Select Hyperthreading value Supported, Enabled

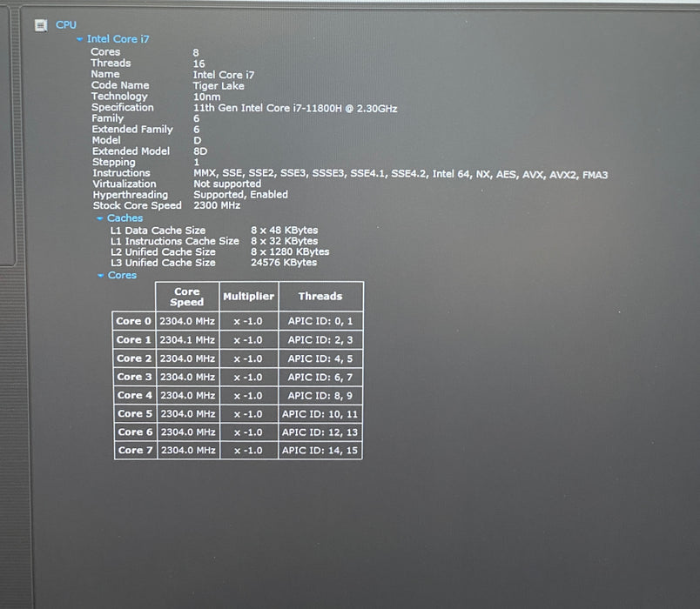point(240,195)
